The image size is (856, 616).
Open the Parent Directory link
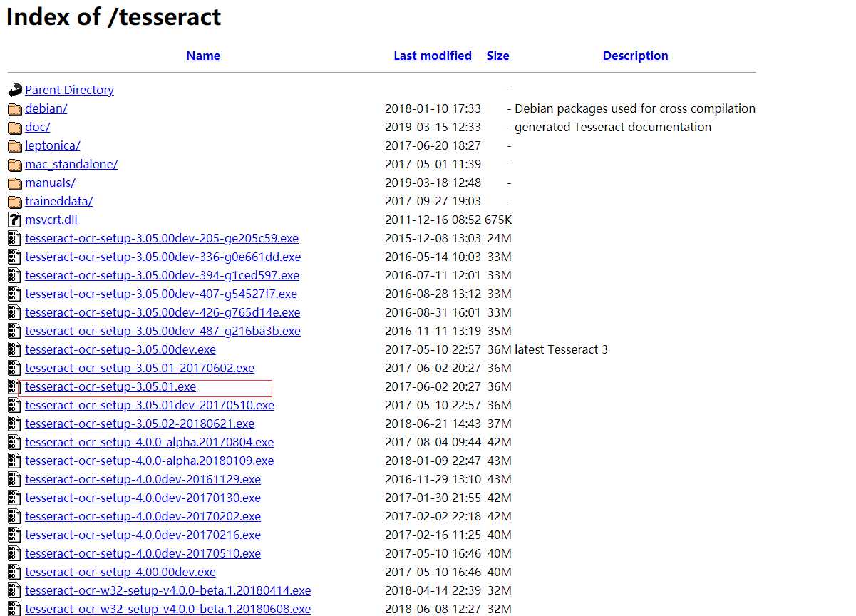pos(69,90)
